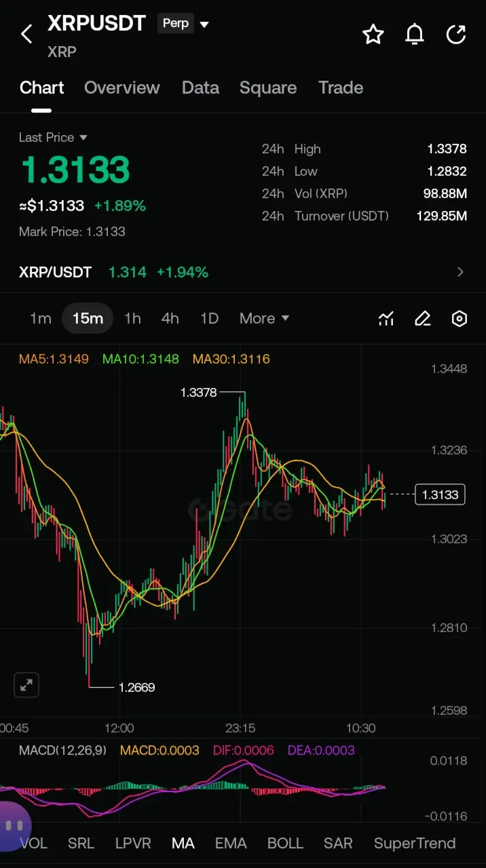This screenshot has width=486, height=868.
Task: Tap the DEA:0.0003 label
Action: point(321,751)
